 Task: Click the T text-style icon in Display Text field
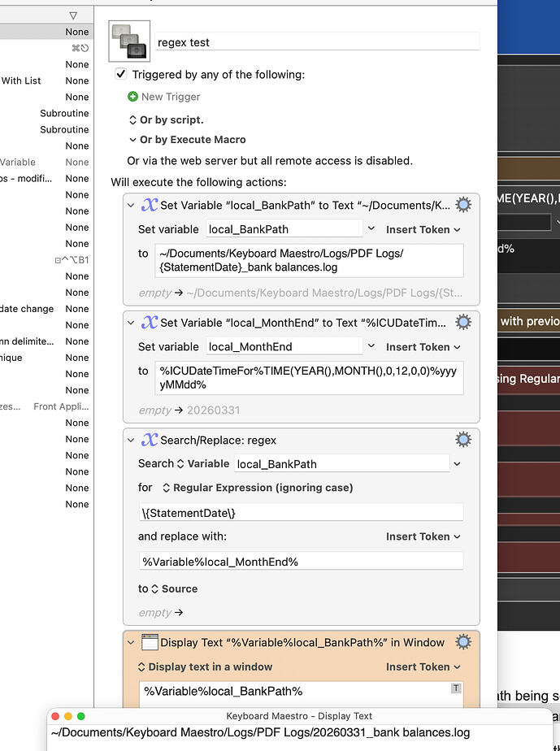point(456,688)
